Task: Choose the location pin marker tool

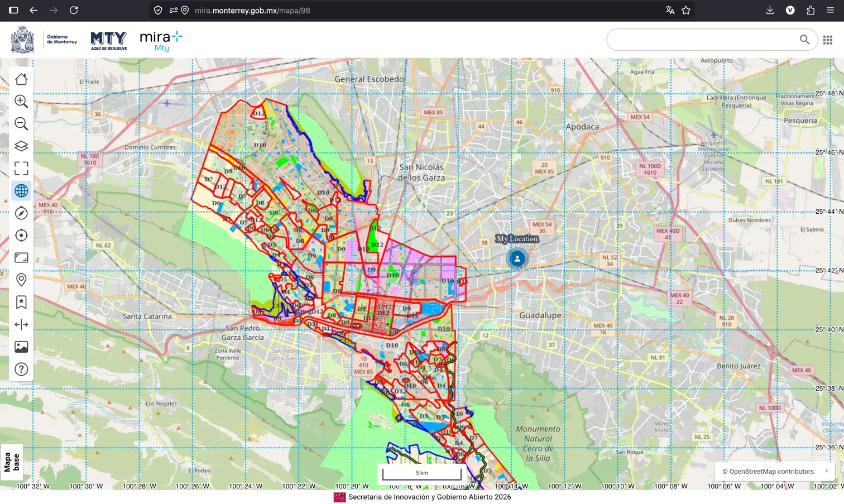Action: [21, 280]
